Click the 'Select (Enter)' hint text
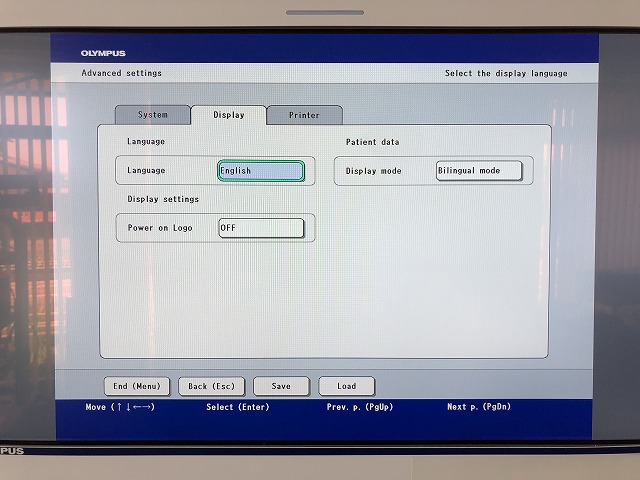The image size is (640, 480). 238,407
